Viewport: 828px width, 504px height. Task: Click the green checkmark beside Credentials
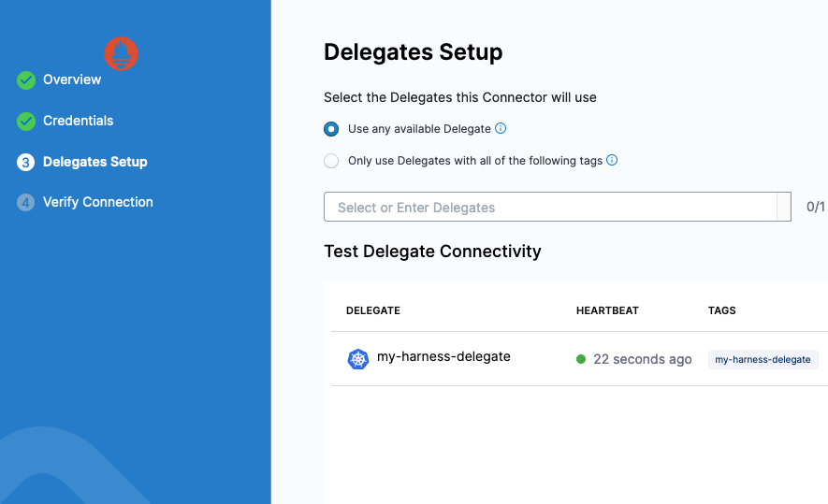(26, 122)
